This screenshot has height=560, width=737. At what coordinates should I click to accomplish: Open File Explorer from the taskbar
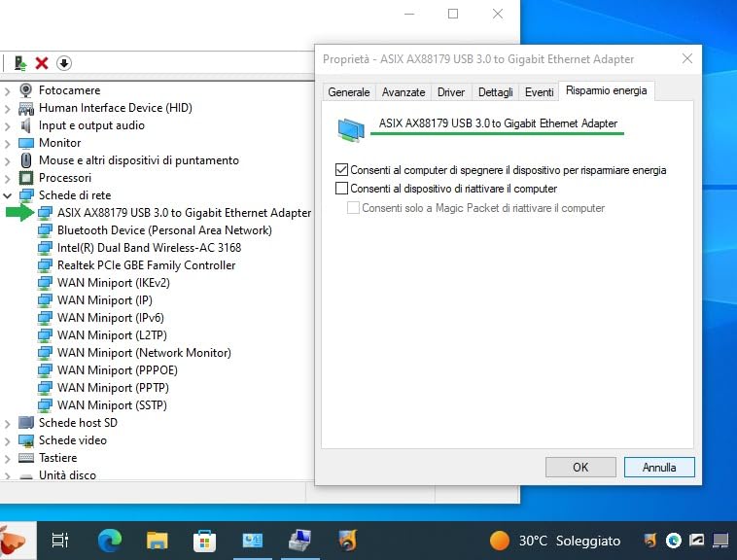click(157, 541)
